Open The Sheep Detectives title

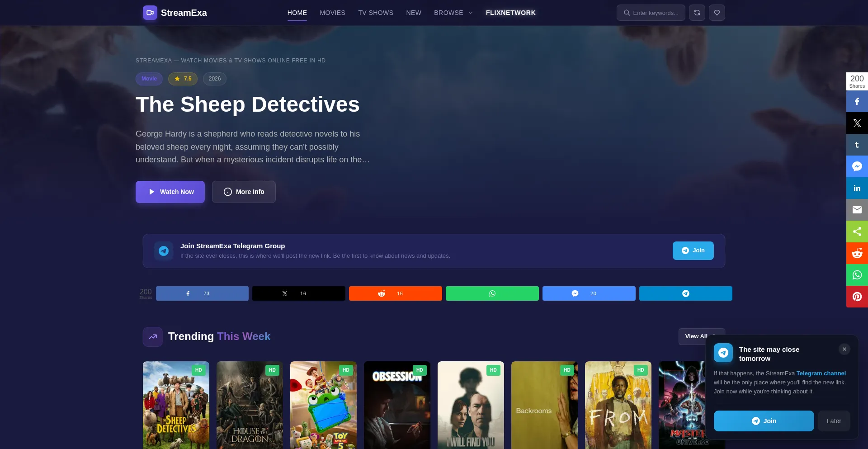[248, 104]
